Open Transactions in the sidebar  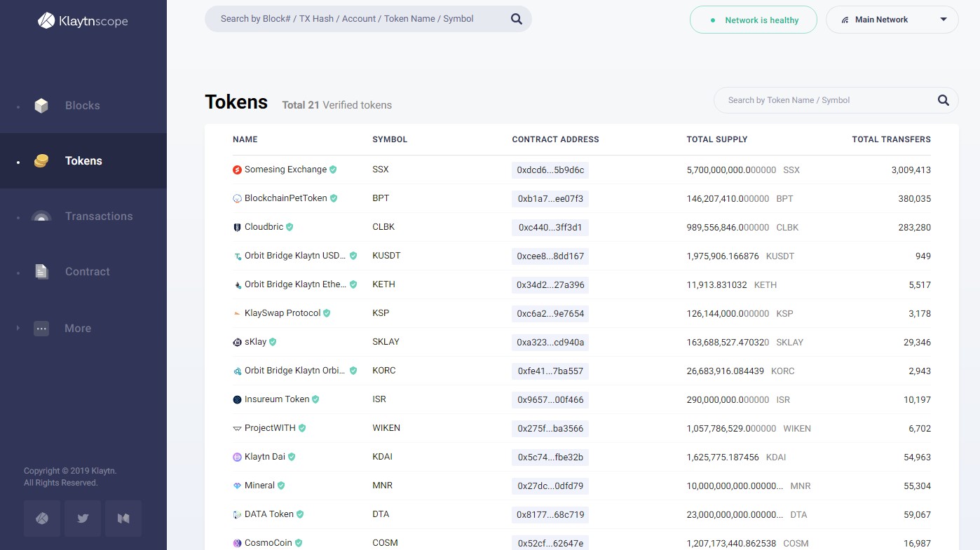[99, 216]
